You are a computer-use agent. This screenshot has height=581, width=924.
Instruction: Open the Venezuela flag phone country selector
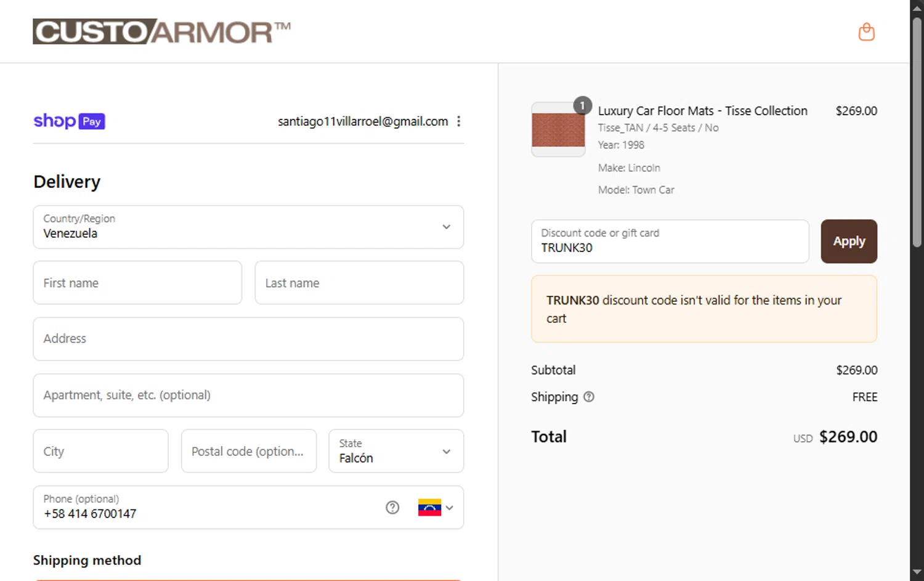[x=436, y=507]
